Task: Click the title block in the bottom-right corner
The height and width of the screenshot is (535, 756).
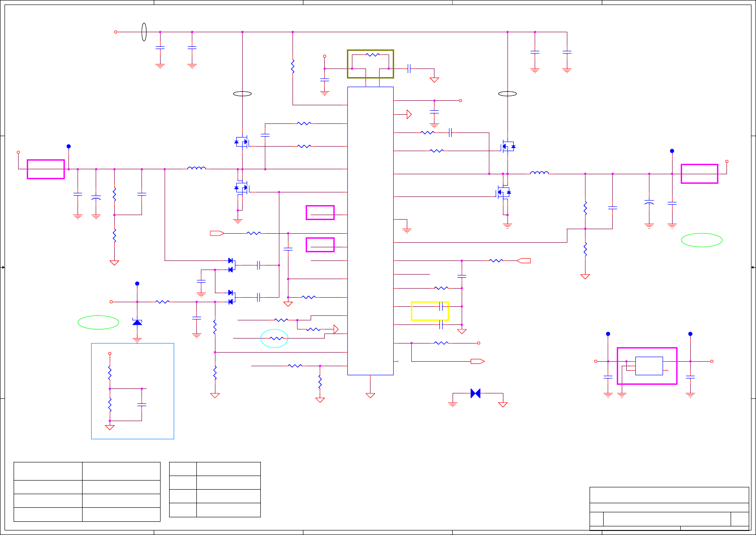Action: click(x=669, y=508)
